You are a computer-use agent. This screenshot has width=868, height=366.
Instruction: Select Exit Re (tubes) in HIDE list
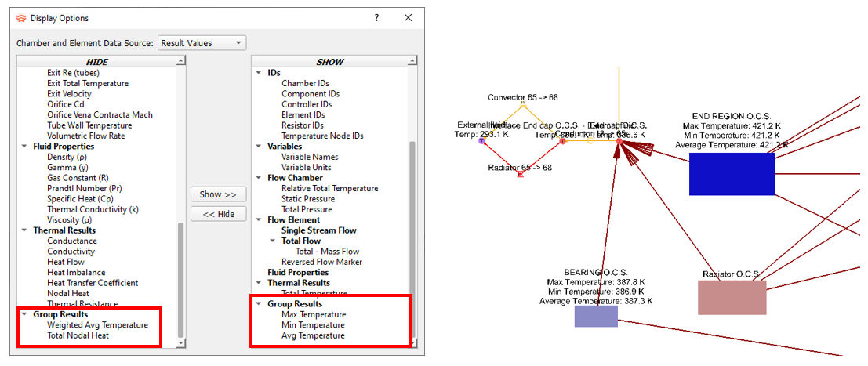[74, 73]
